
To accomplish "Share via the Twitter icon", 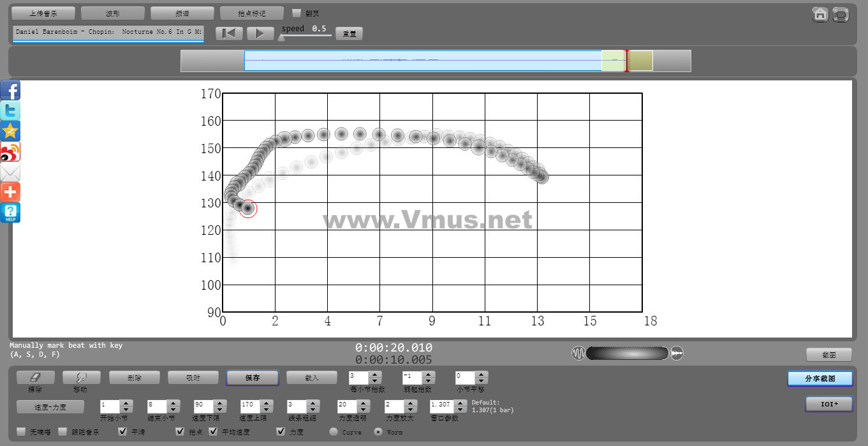I will tap(10, 111).
